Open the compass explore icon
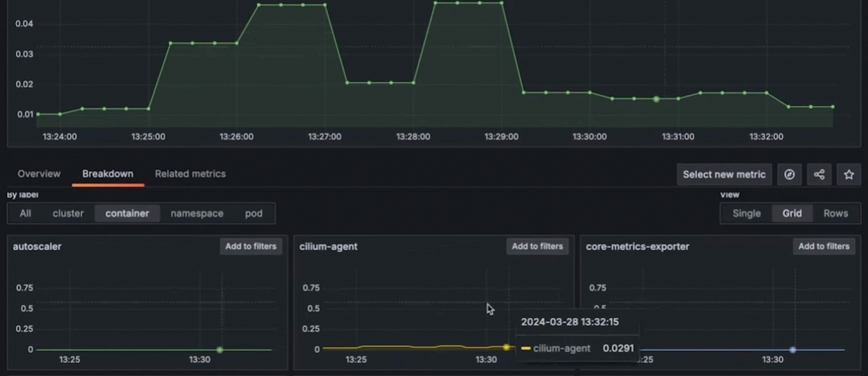 [789, 174]
